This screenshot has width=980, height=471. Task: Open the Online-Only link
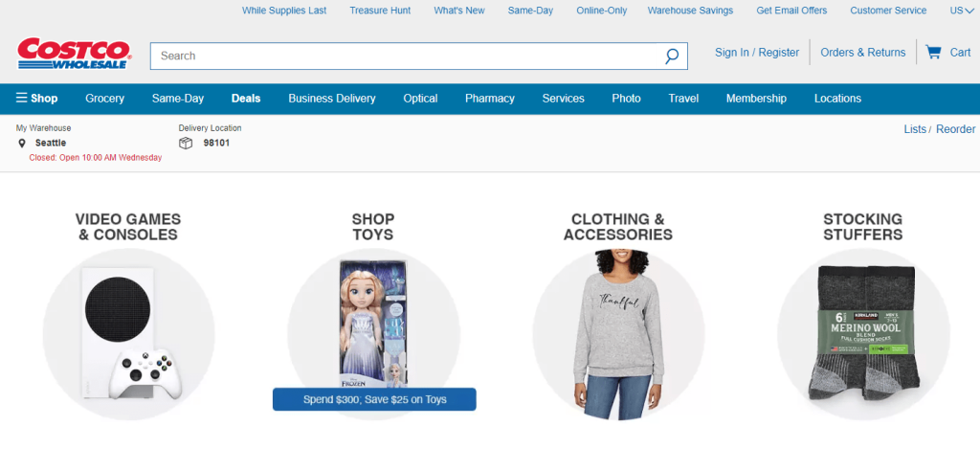coord(602,11)
